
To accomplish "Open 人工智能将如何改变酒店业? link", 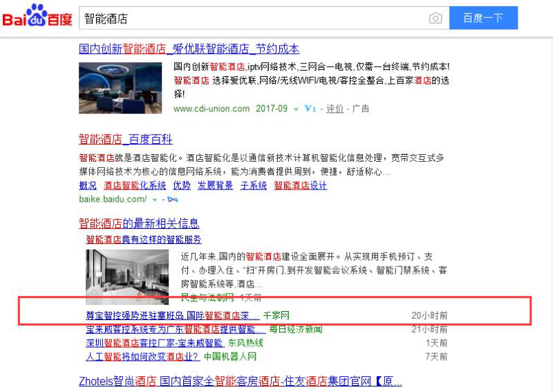I will (143, 357).
